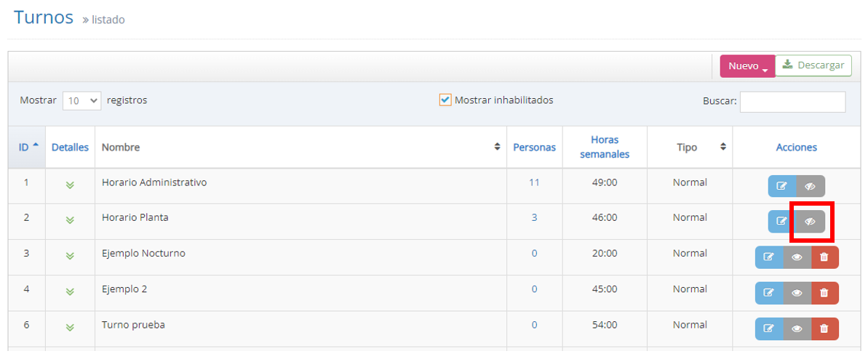The image size is (868, 359).
Task: Click the Buscar search field
Action: point(792,102)
